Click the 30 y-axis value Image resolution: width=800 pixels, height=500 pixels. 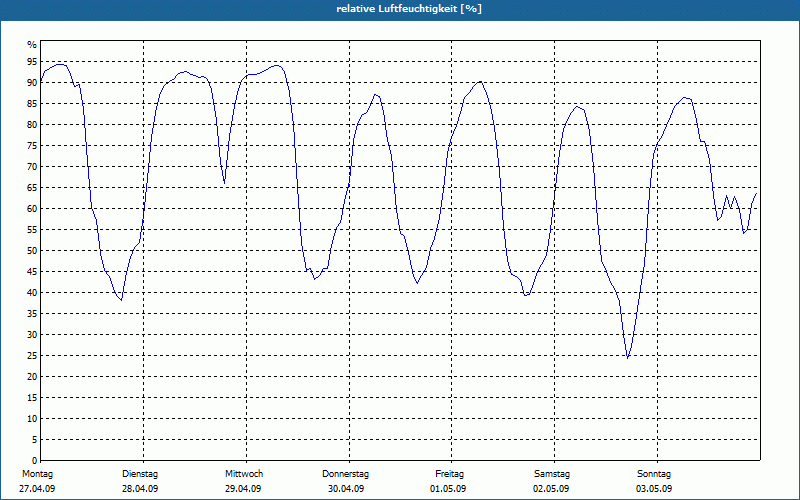32,335
